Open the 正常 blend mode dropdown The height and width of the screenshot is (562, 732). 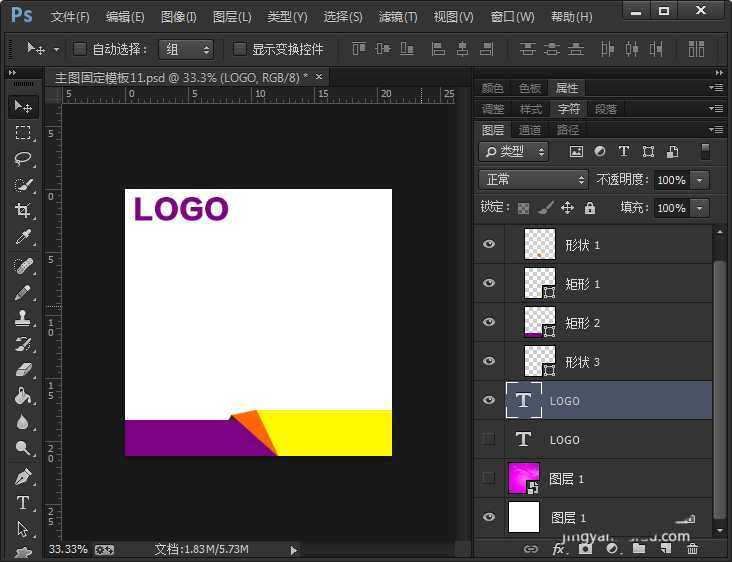534,180
